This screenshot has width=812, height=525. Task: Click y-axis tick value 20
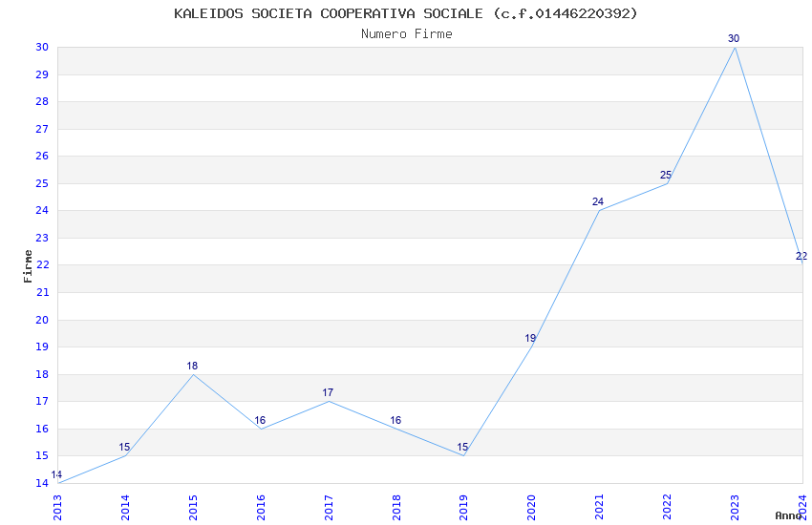click(x=42, y=320)
